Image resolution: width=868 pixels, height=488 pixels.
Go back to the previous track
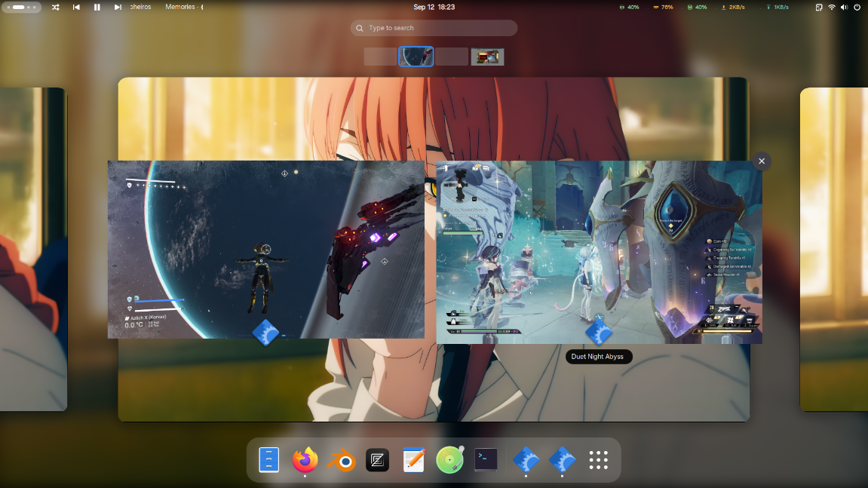point(76,8)
